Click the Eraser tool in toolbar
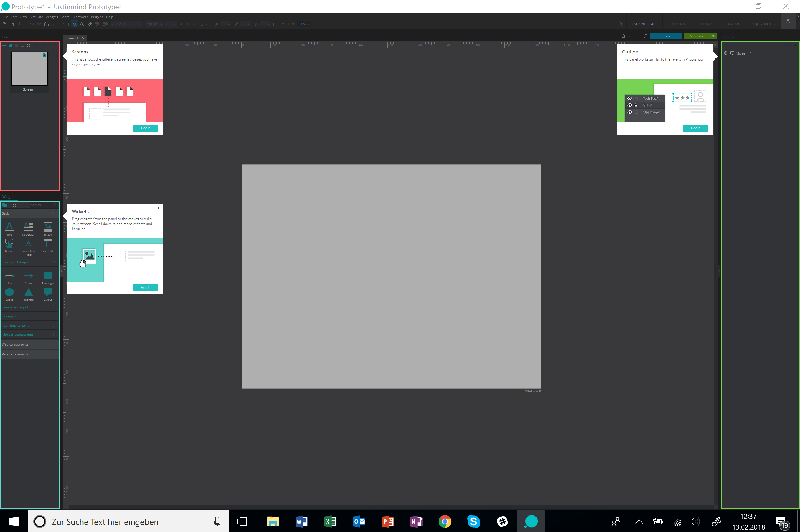The width and height of the screenshot is (800, 532). coord(89,24)
